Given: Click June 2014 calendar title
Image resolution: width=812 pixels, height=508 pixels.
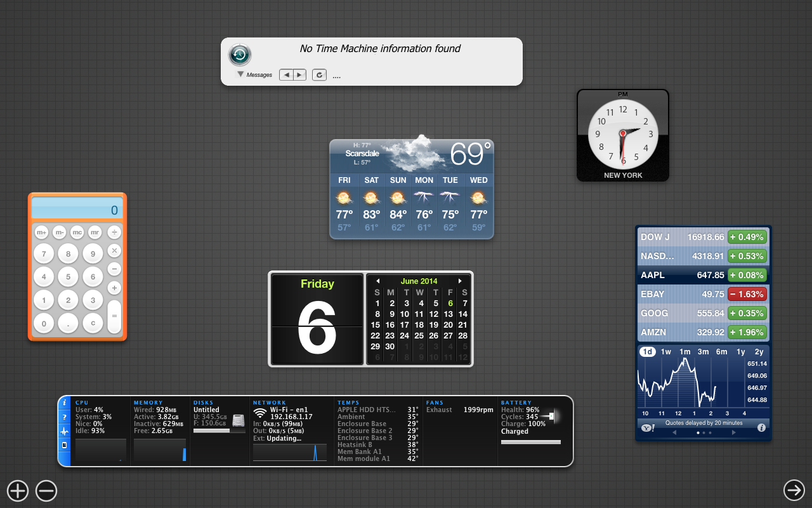Looking at the screenshot, I should click(x=419, y=281).
